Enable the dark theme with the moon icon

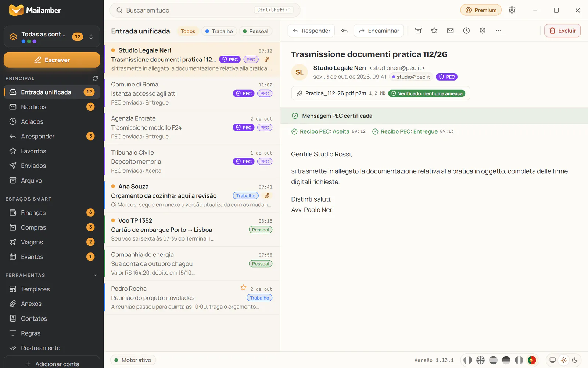coord(575,360)
